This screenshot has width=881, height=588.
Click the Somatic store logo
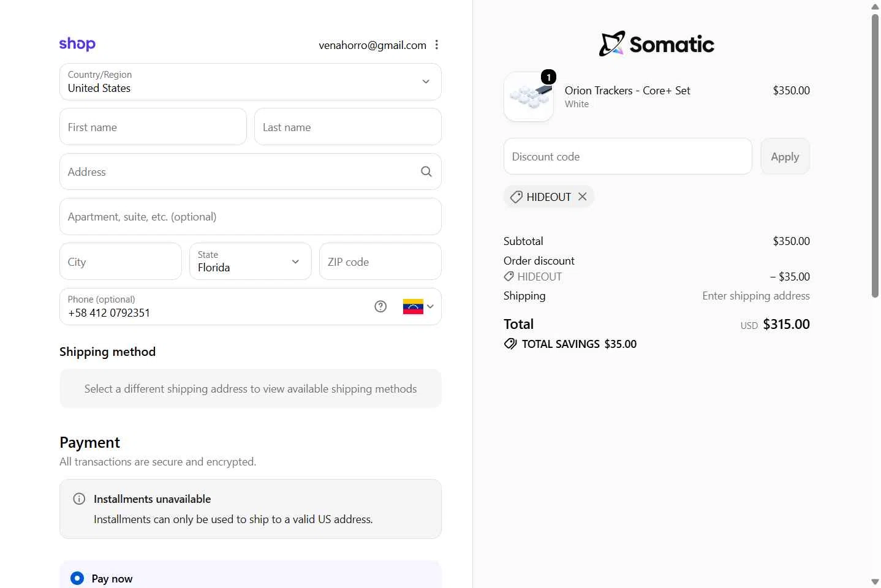657,44
